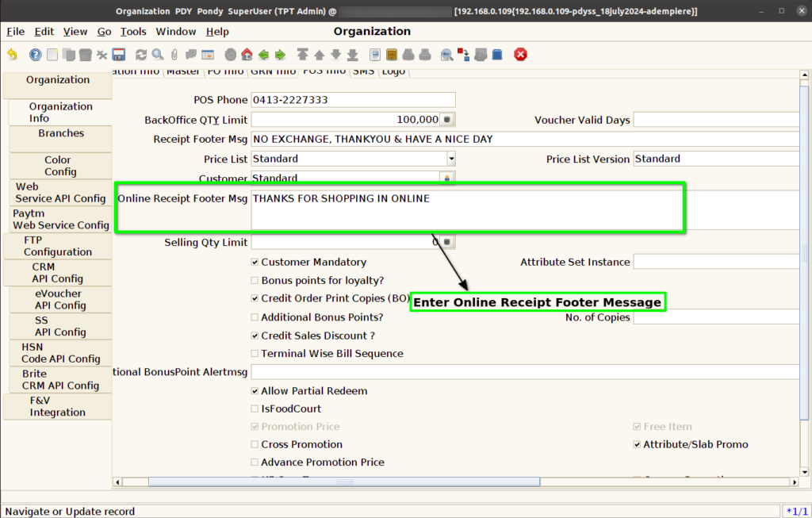812x518 pixels.
Task: Go to Home menu via the house icon
Action: tap(247, 55)
